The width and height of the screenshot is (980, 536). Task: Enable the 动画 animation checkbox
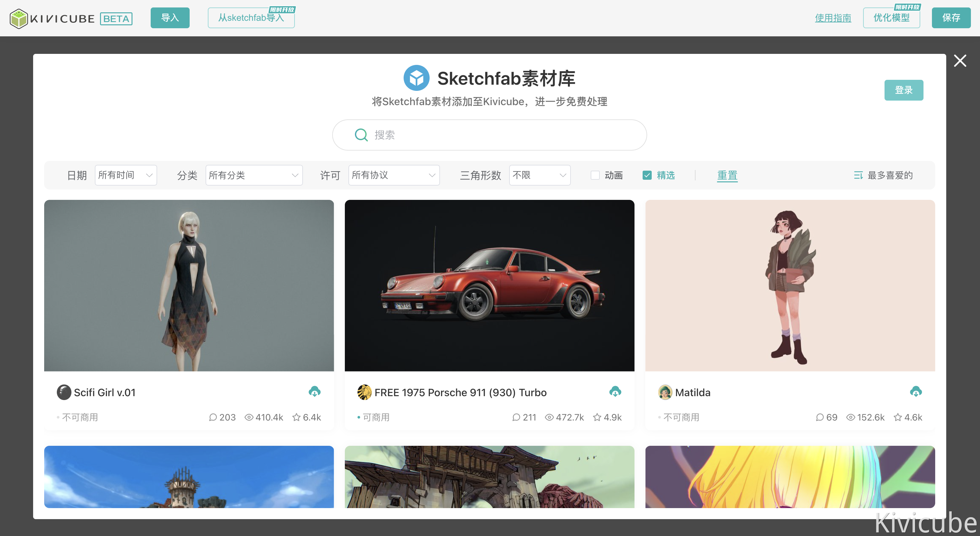595,175
